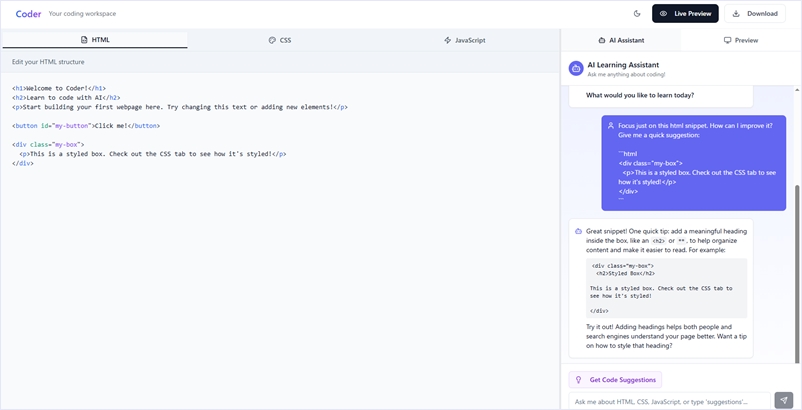The height and width of the screenshot is (410, 802).
Task: Download the project files
Action: pos(754,14)
